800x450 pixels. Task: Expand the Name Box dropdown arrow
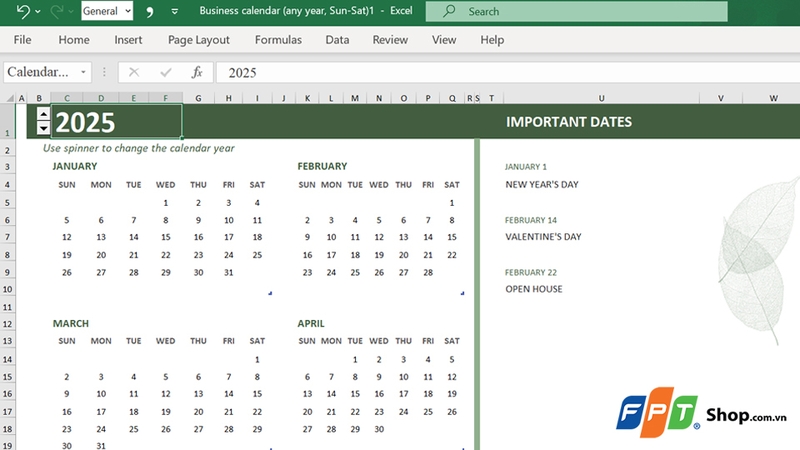[83, 72]
